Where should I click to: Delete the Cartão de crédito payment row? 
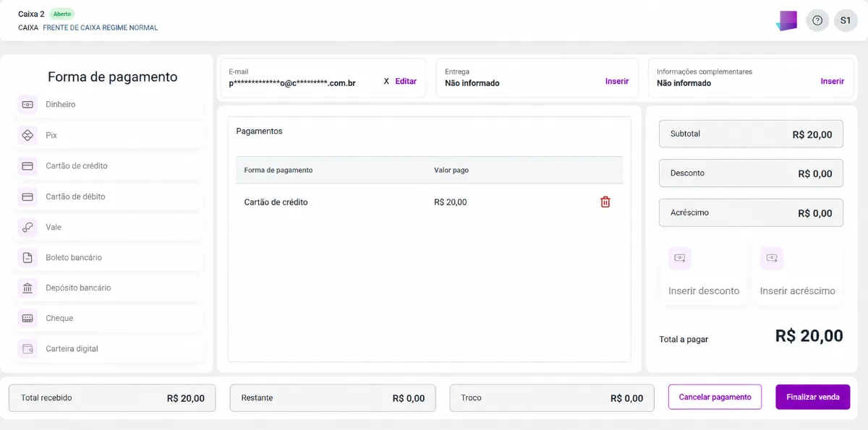click(x=605, y=202)
